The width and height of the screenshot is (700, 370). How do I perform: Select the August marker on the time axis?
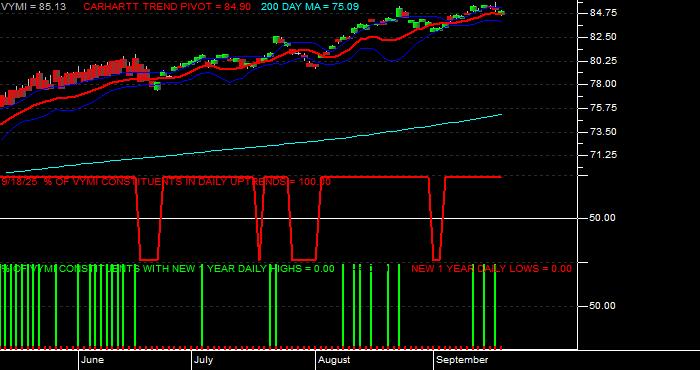(x=335, y=360)
